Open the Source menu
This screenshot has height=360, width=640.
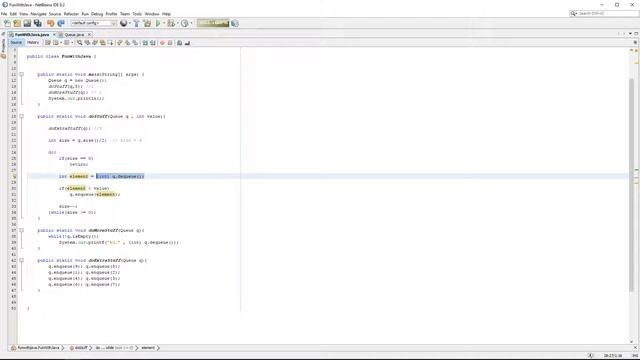click(55, 14)
